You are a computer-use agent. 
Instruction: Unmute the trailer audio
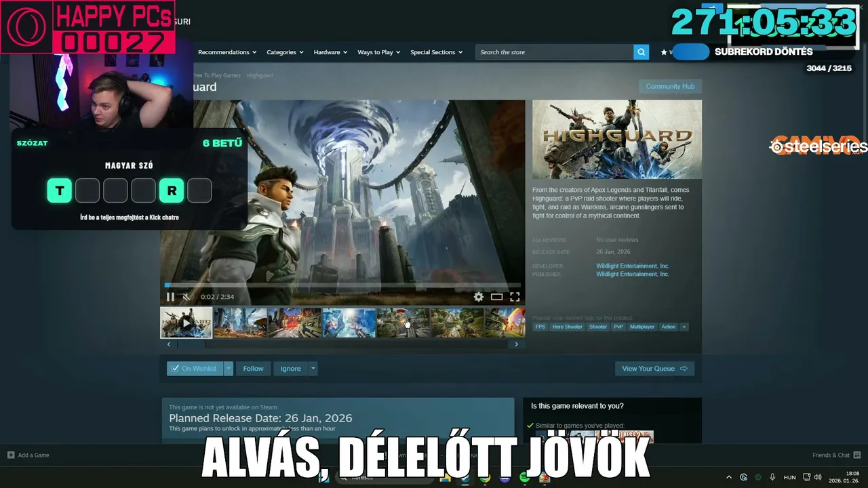click(187, 297)
